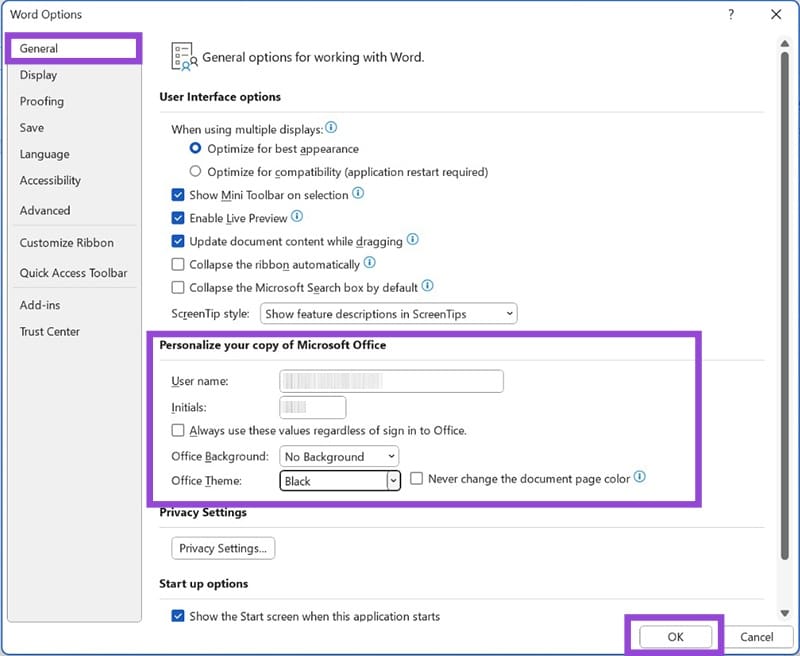Click the info icon next to Microsoft Search option
800x656 pixels.
(427, 287)
